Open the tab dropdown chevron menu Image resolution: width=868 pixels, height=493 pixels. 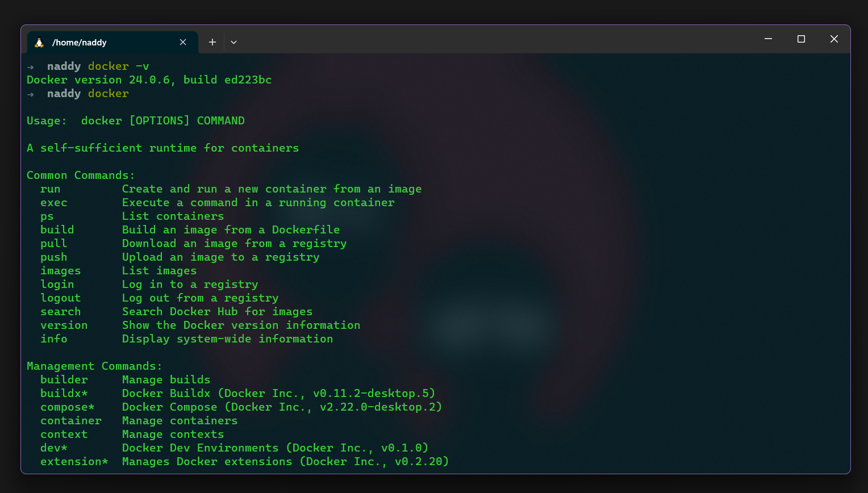233,42
